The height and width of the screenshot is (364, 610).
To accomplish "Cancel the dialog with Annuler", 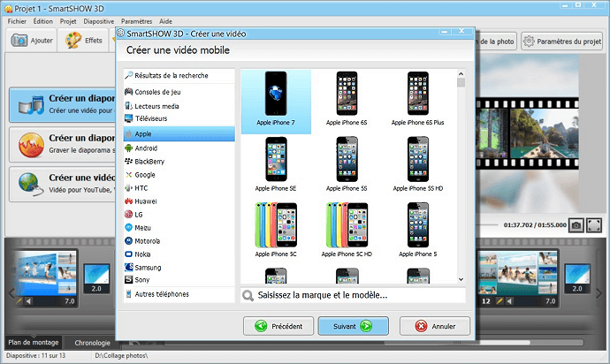I will click(x=435, y=326).
